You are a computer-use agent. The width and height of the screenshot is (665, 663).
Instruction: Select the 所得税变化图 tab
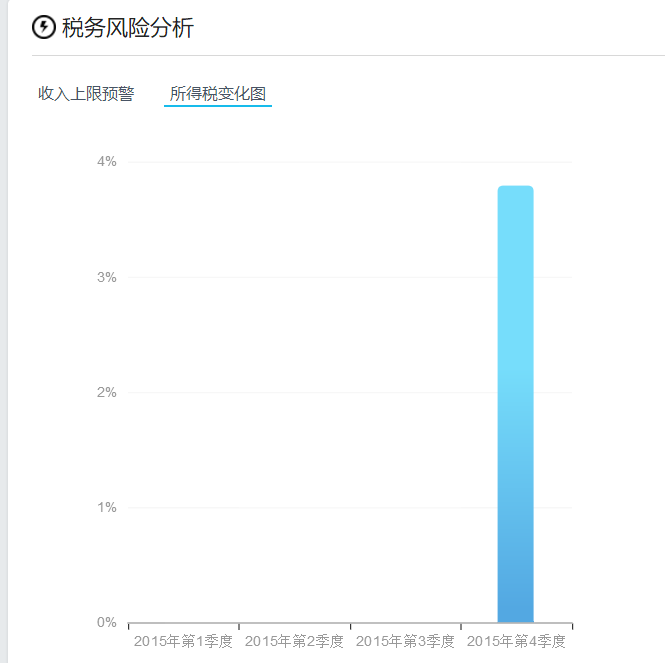tap(218, 94)
